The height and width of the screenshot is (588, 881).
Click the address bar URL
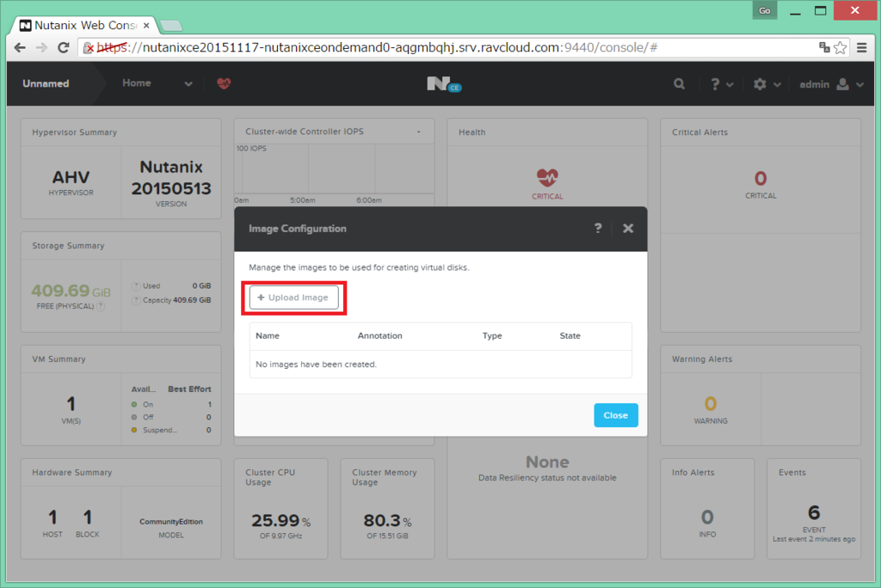(x=377, y=48)
